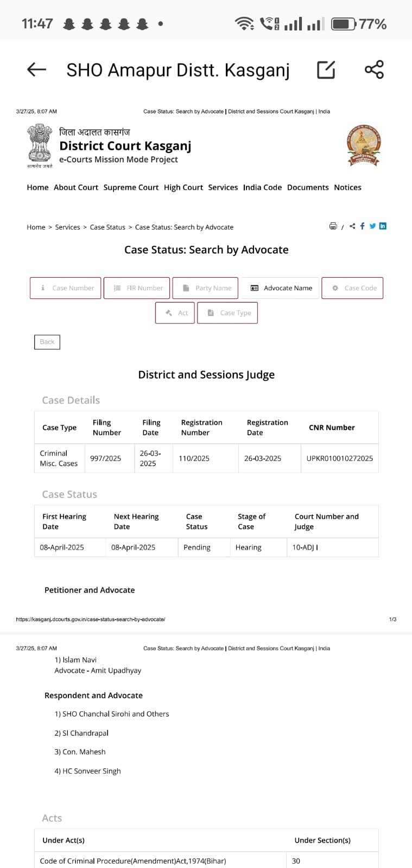Image resolution: width=412 pixels, height=868 pixels.
Task: Click the print icon beside the breadcrumbs
Action: coord(333,226)
